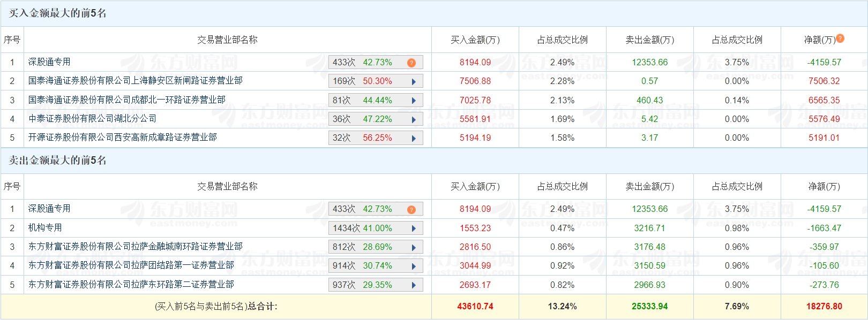The height and width of the screenshot is (320, 868).
Task: Expand arrow beside 169次 50.30%
Action: [x=414, y=82]
